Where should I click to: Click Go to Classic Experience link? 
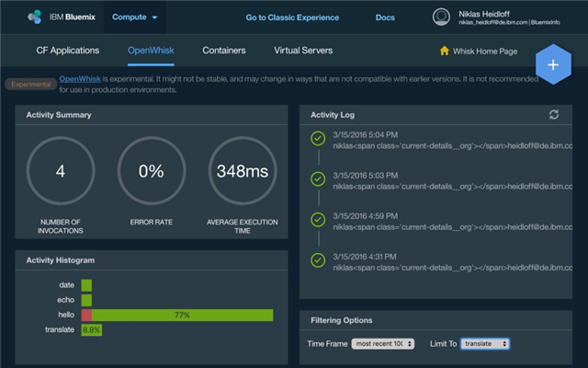tap(292, 17)
